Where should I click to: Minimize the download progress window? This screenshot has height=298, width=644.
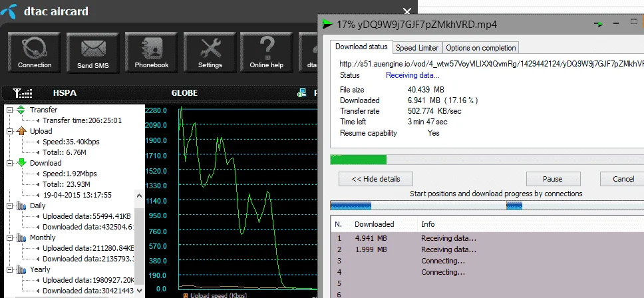[616, 24]
